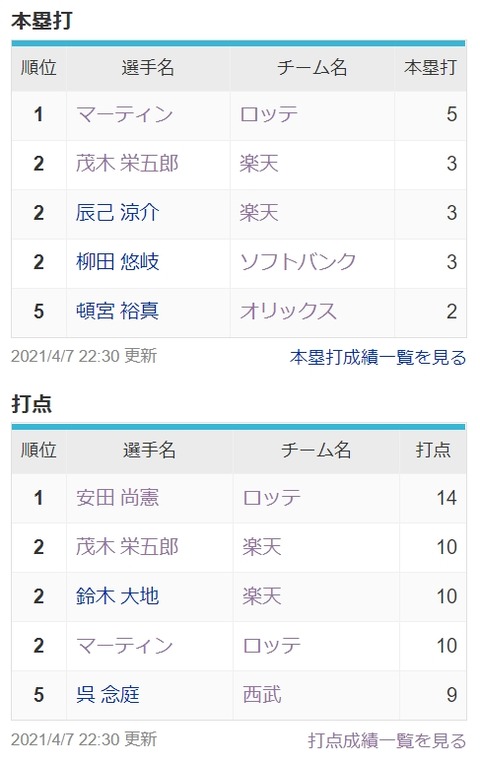480x765 pixels.
Task: Open player 呉 念庭
Action: 108,695
